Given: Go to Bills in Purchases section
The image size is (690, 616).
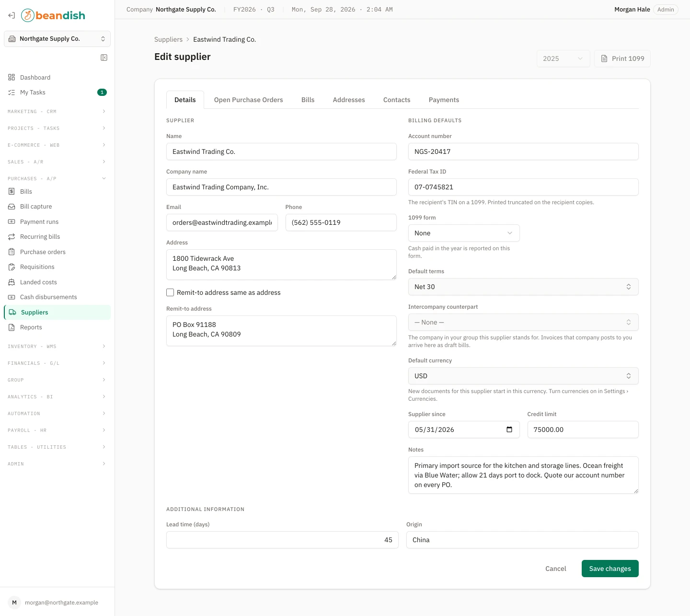Looking at the screenshot, I should point(57,191).
